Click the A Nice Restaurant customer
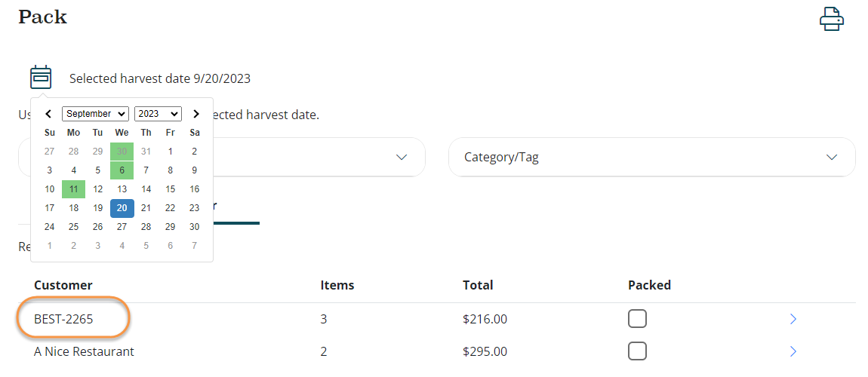 pos(84,351)
